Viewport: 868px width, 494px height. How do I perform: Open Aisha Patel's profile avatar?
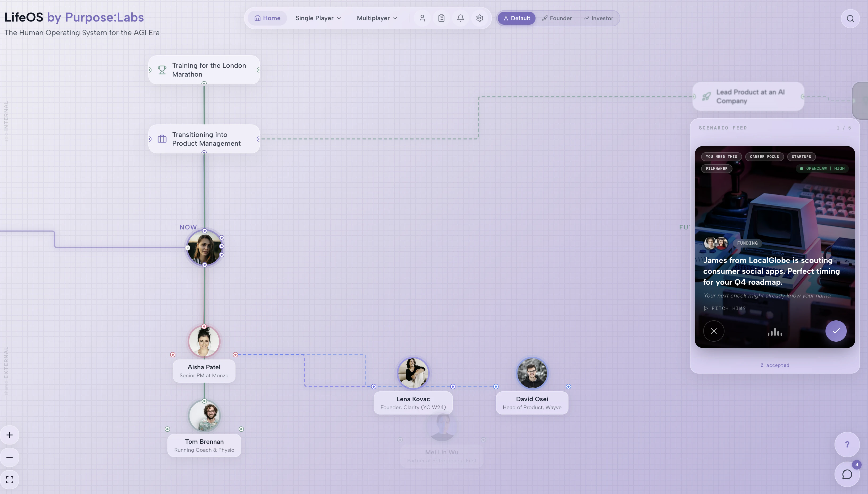point(204,341)
